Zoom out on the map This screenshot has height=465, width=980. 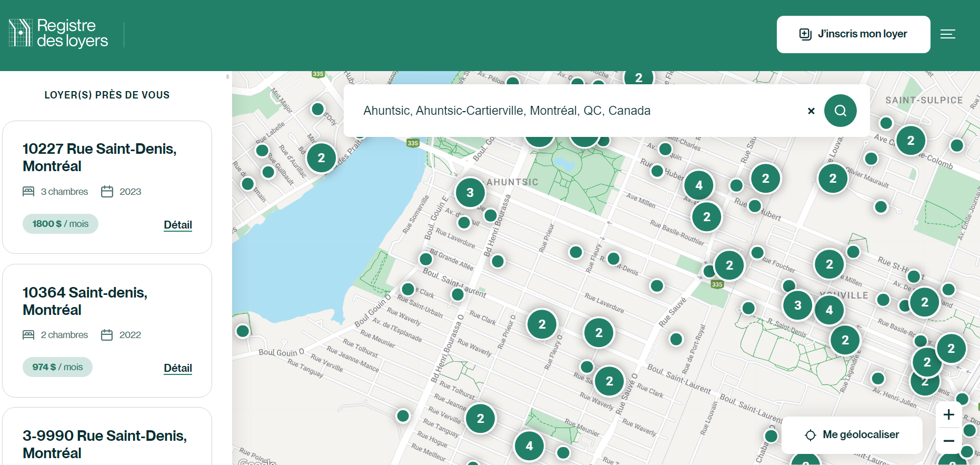[948, 441]
